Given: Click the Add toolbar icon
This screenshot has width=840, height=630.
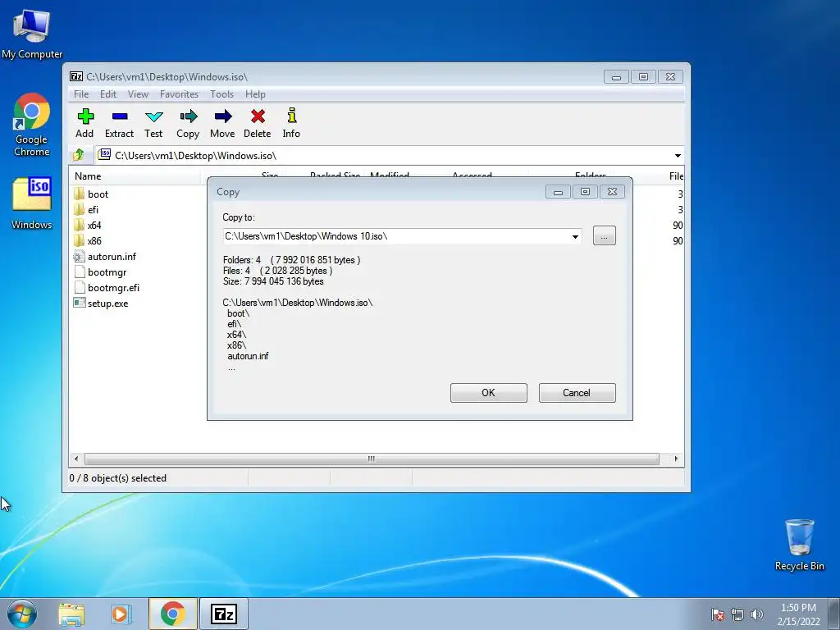Looking at the screenshot, I should (85, 116).
